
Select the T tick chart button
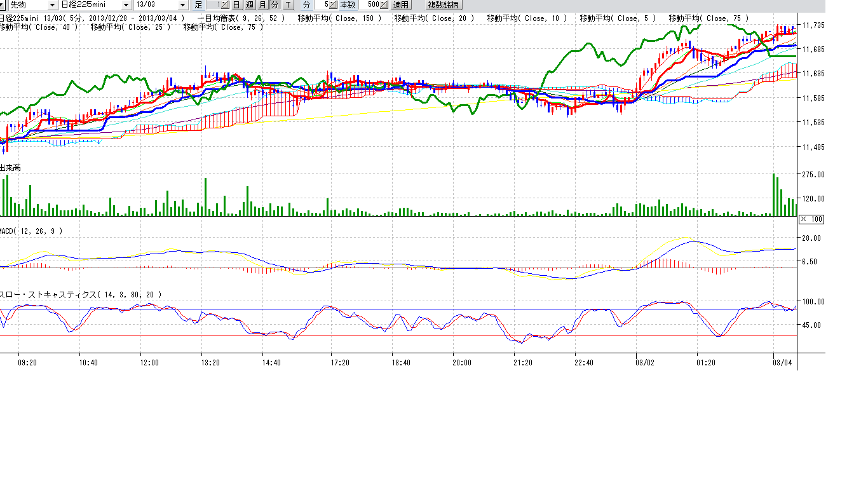tap(288, 5)
